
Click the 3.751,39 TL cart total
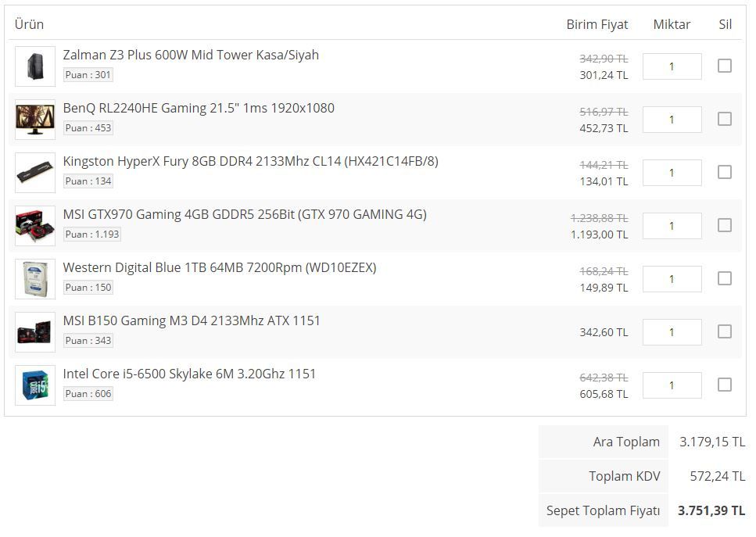(711, 510)
